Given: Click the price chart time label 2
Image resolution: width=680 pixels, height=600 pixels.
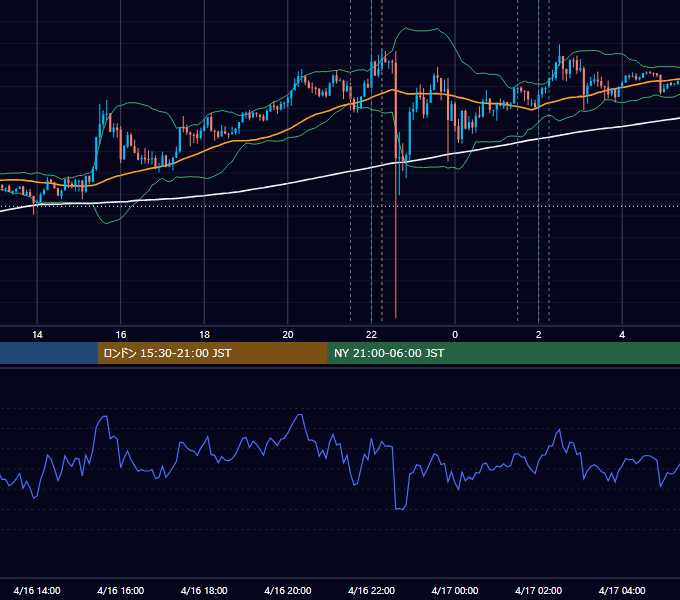Looking at the screenshot, I should 539,335.
